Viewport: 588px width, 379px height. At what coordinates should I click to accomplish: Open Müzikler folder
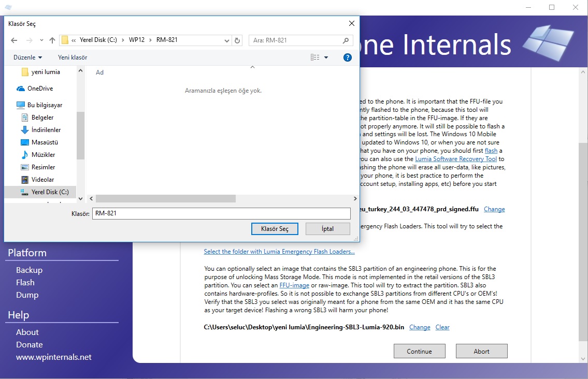(x=38, y=154)
